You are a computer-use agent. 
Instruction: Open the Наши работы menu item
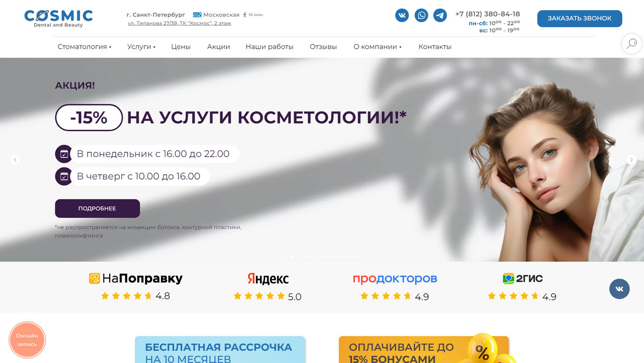(x=269, y=47)
